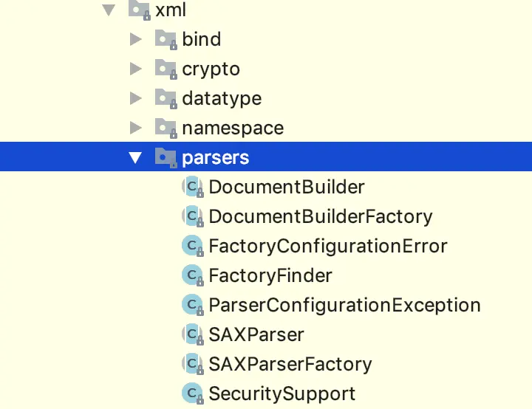Expand the bind package arrow
The height and width of the screenshot is (409, 532).
click(x=135, y=39)
